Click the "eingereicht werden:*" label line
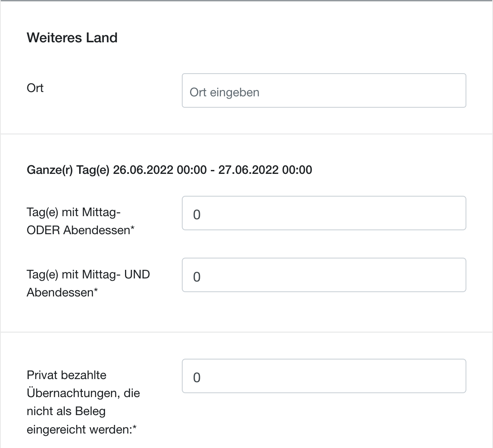 82,430
